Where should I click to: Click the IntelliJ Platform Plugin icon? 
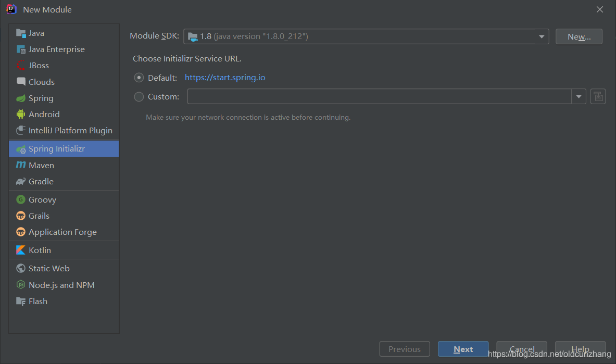21,130
